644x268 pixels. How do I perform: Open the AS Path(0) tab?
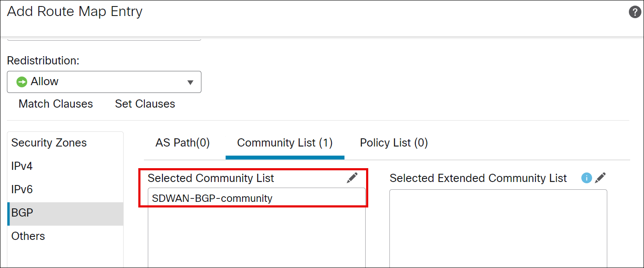182,143
